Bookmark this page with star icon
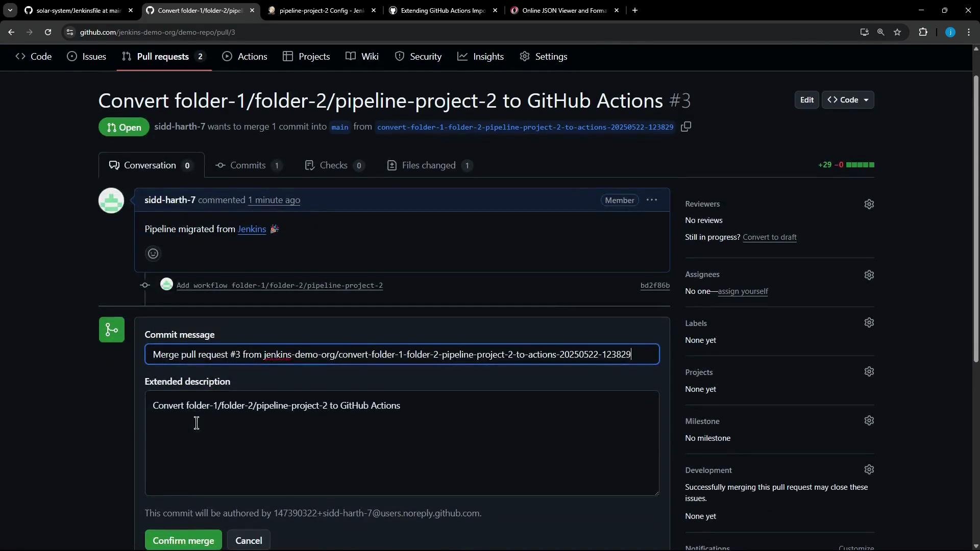The width and height of the screenshot is (980, 551). click(897, 32)
